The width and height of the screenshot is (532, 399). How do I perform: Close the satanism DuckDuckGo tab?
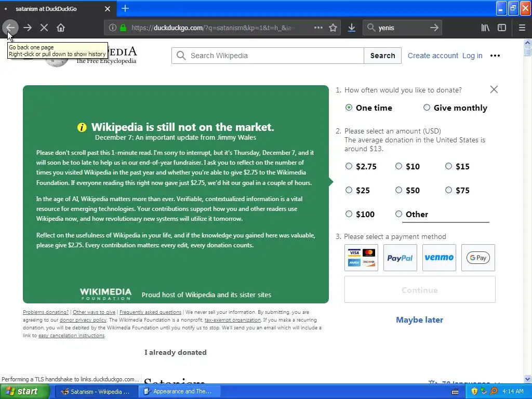coord(107,9)
